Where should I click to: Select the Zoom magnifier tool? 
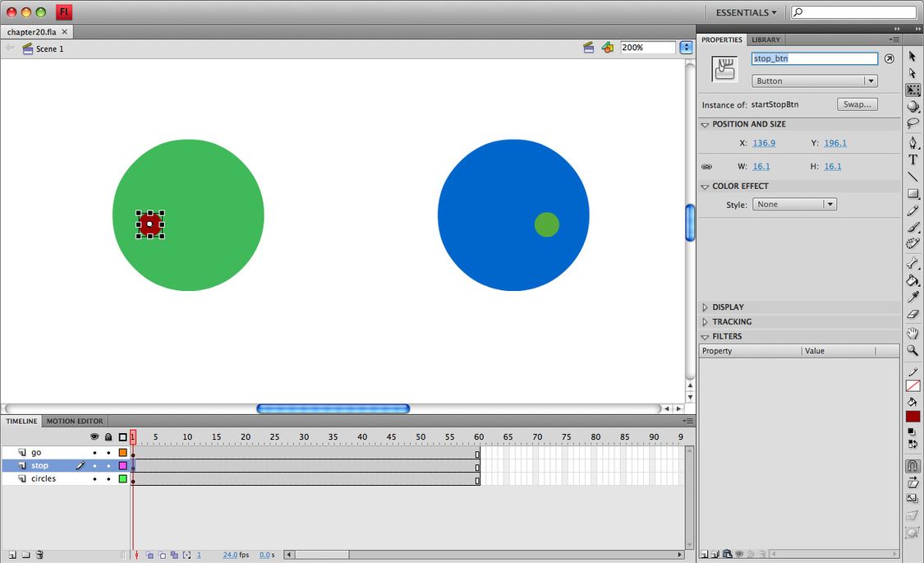pyautogui.click(x=913, y=351)
